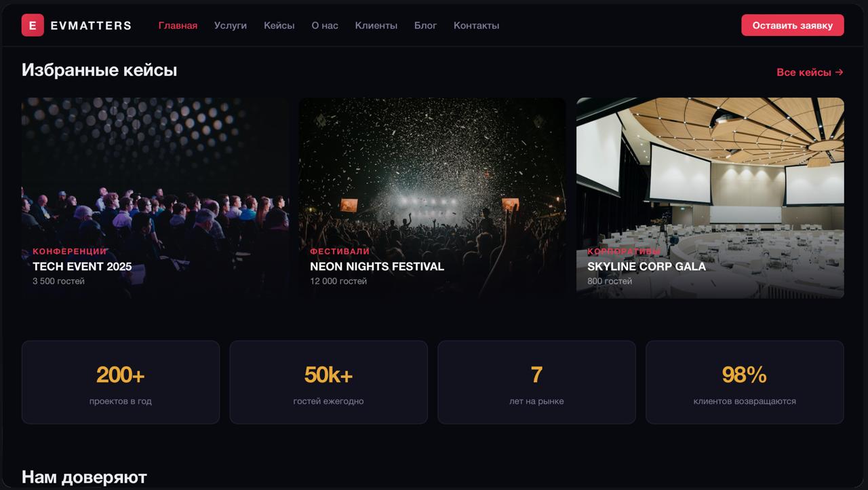Click the Конференции category label

tap(70, 251)
